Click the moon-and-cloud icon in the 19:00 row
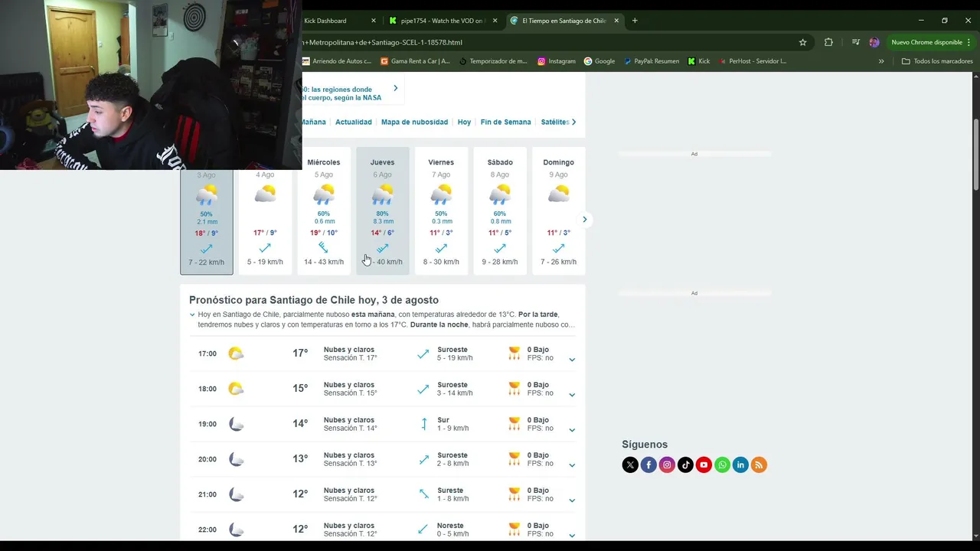This screenshot has height=551, width=980. coord(236,424)
